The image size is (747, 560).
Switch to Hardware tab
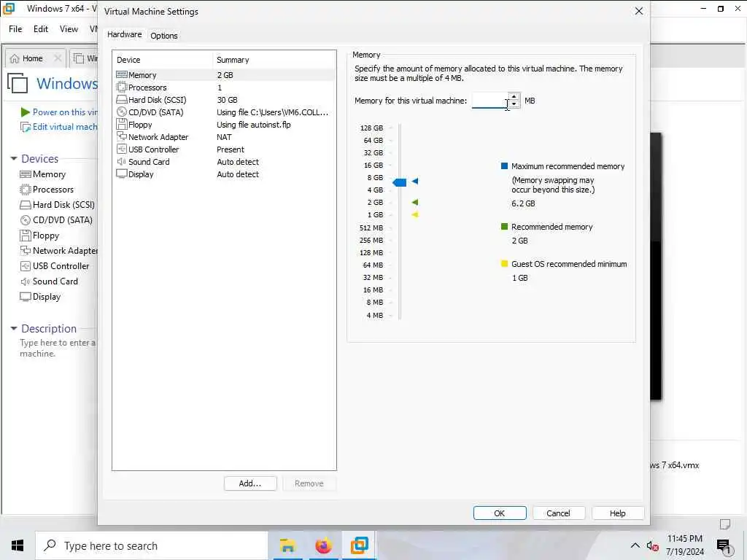click(x=124, y=34)
